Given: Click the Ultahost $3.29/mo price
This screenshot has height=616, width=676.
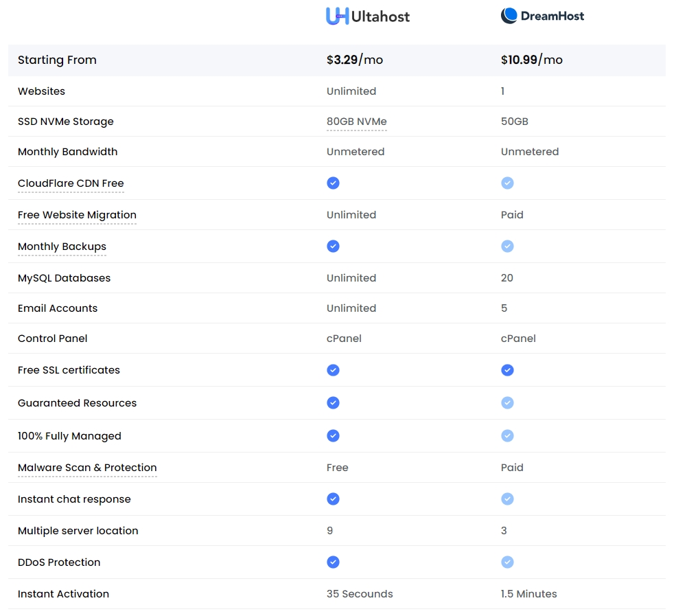Looking at the screenshot, I should tap(354, 60).
